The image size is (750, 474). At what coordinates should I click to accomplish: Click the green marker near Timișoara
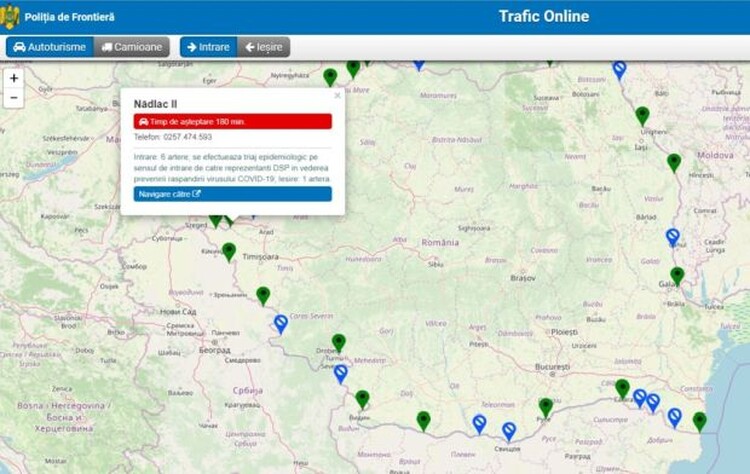229,251
